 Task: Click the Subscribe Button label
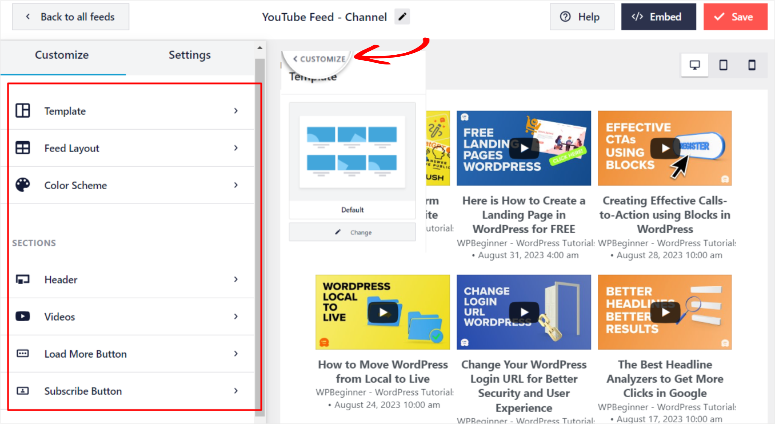click(83, 391)
